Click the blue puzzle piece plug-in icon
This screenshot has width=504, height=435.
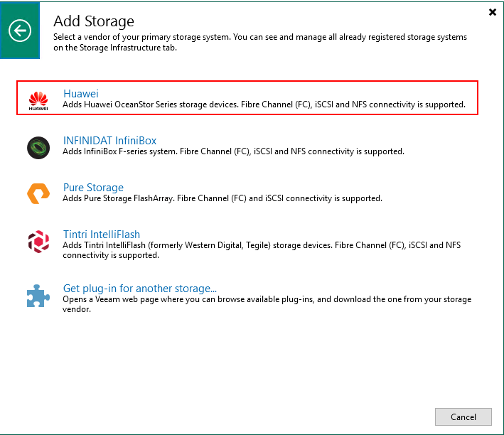click(38, 296)
